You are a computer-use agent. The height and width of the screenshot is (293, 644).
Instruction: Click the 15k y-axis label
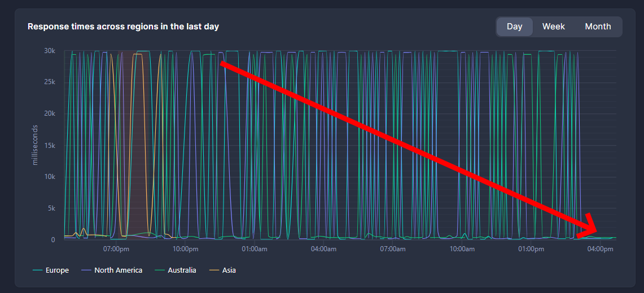click(49, 146)
